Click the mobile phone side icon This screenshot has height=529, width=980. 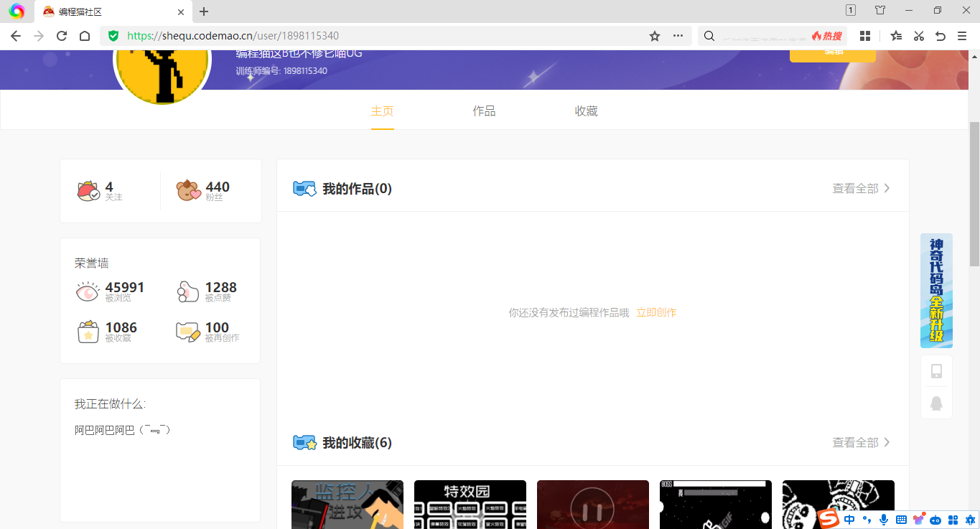click(x=936, y=371)
